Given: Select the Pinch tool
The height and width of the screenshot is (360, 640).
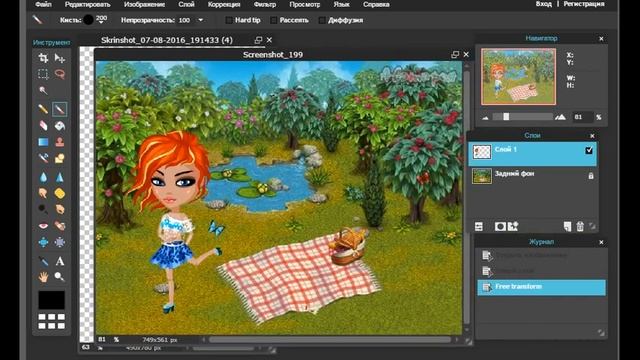Looking at the screenshot, I should click(x=60, y=242).
